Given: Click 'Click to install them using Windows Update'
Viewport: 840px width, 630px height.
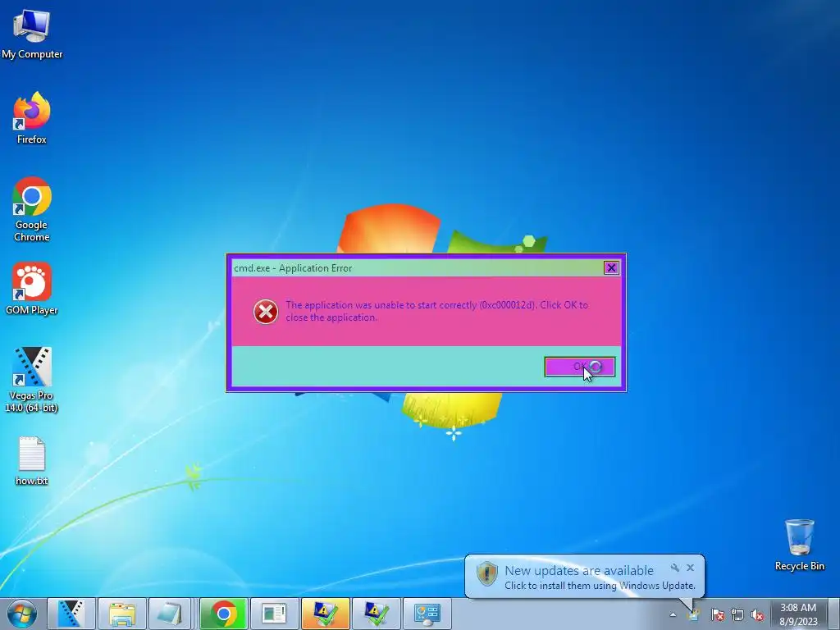Looking at the screenshot, I should coord(600,586).
